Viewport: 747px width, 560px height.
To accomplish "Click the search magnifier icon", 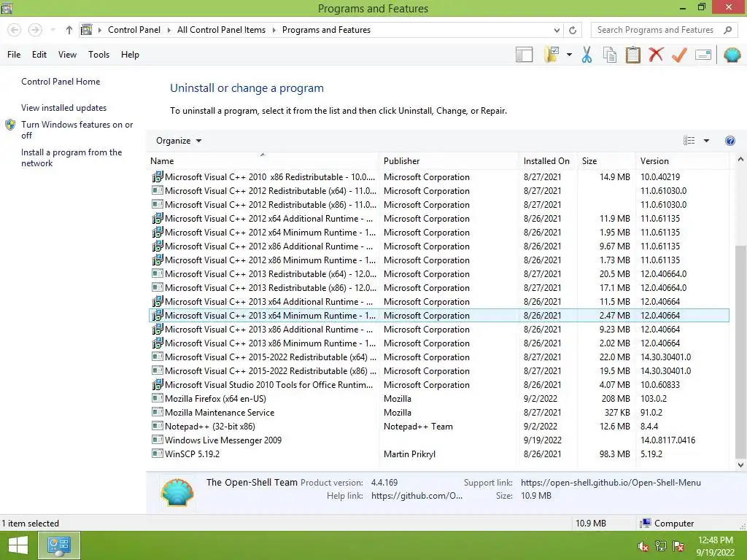I will click(x=727, y=30).
